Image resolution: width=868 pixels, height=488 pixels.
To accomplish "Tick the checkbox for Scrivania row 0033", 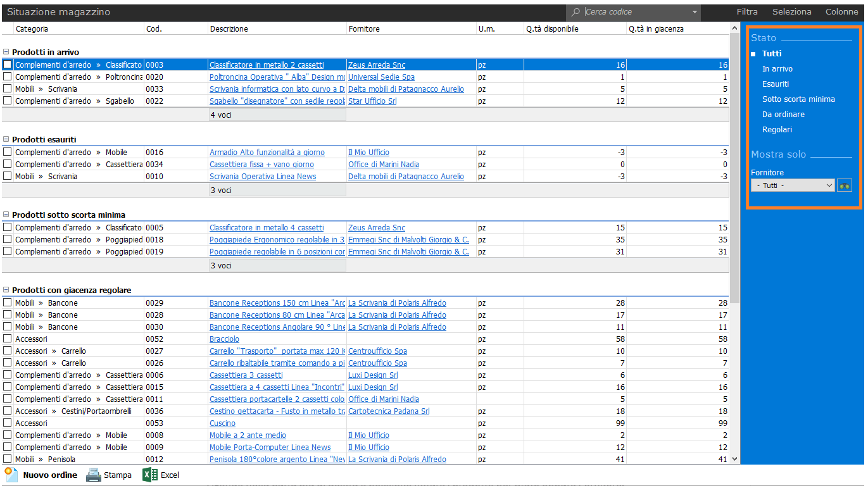I will pos(8,89).
